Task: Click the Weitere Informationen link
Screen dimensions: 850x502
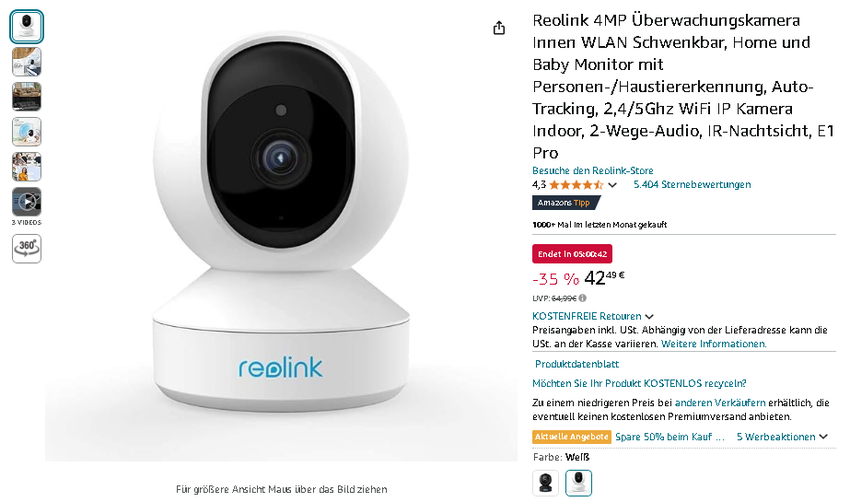Action: coord(713,344)
